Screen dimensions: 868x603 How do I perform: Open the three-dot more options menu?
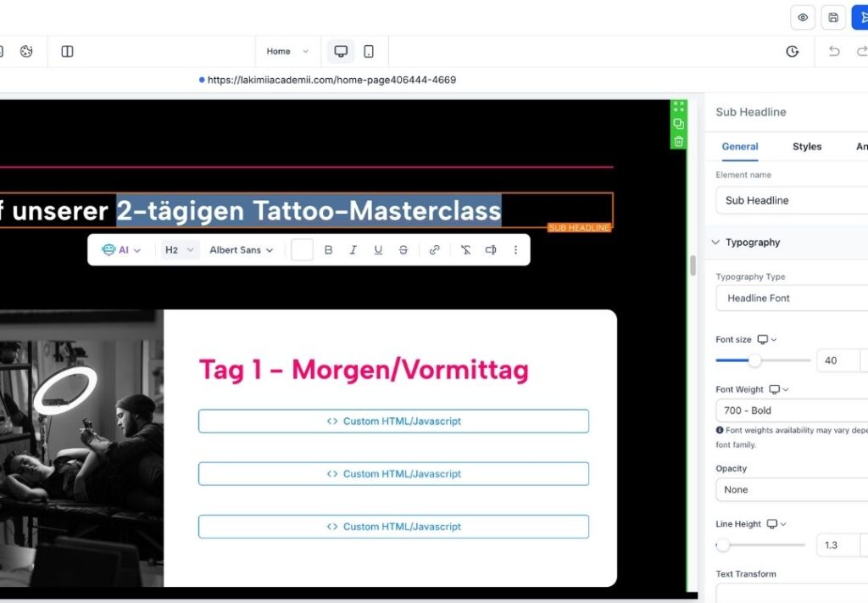(515, 250)
